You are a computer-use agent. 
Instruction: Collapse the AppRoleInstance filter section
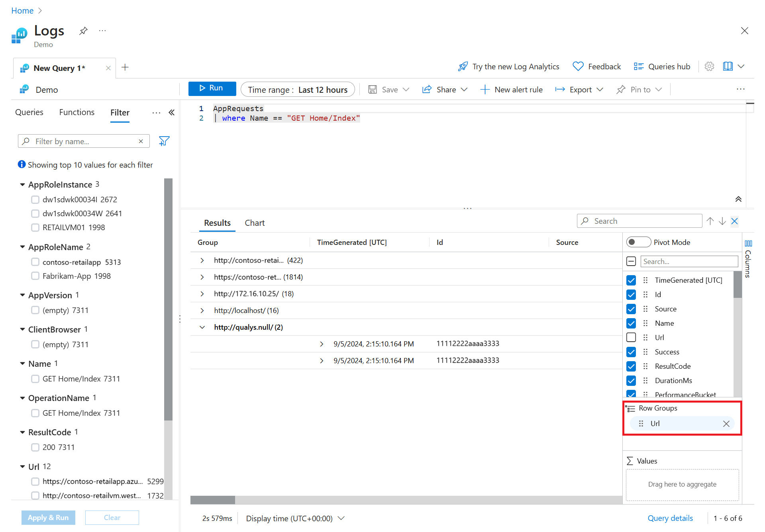22,185
